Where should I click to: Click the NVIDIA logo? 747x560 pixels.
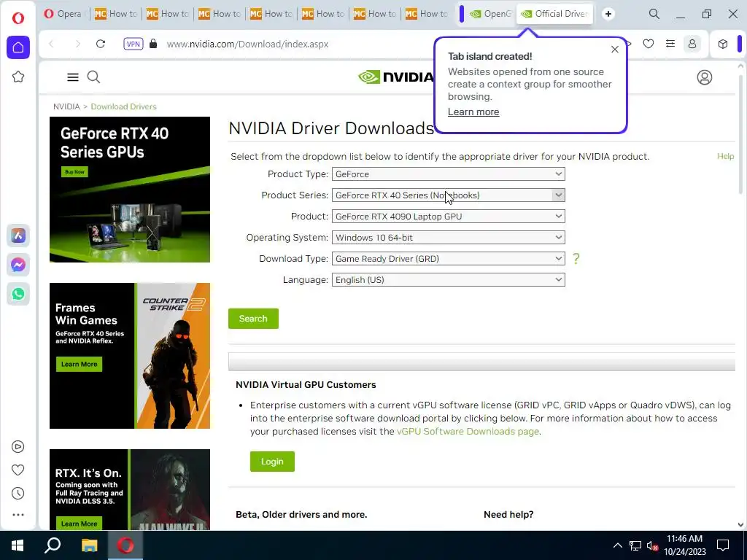(396, 77)
